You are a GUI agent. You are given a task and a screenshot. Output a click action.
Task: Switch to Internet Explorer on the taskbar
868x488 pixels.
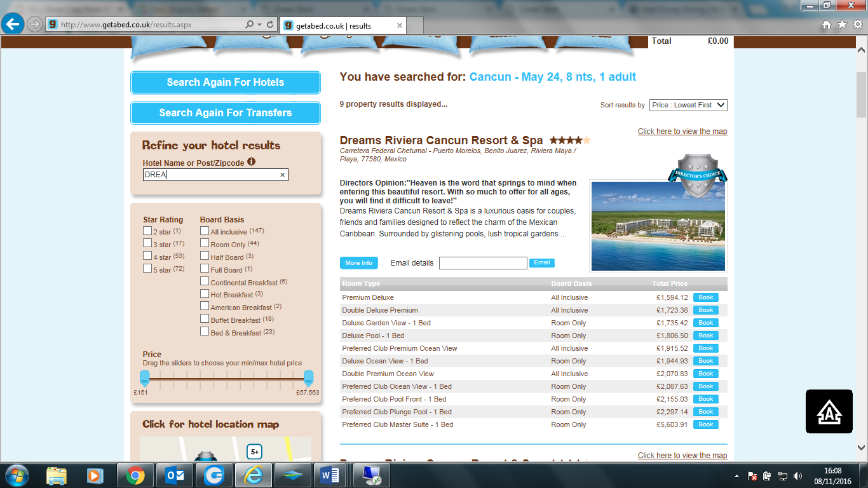(x=252, y=475)
